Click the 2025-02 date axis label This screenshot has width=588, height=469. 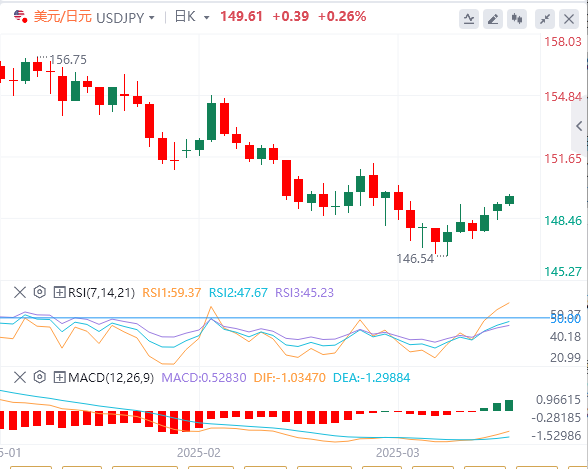(x=199, y=453)
